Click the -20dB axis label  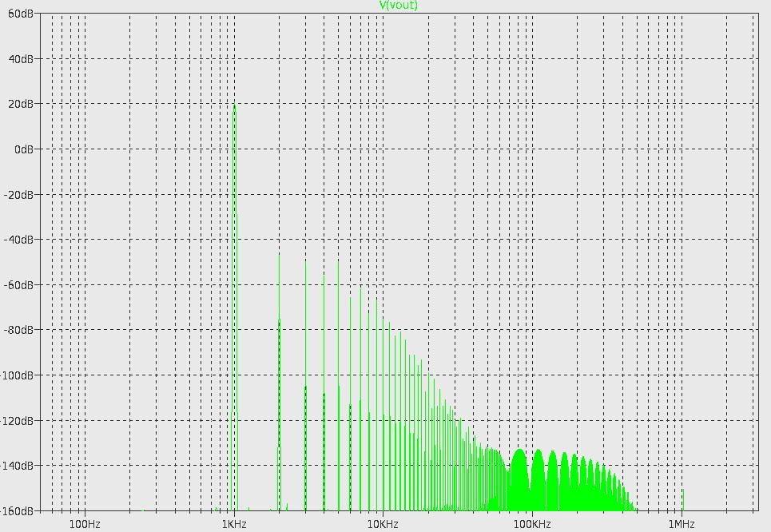[x=18, y=195]
